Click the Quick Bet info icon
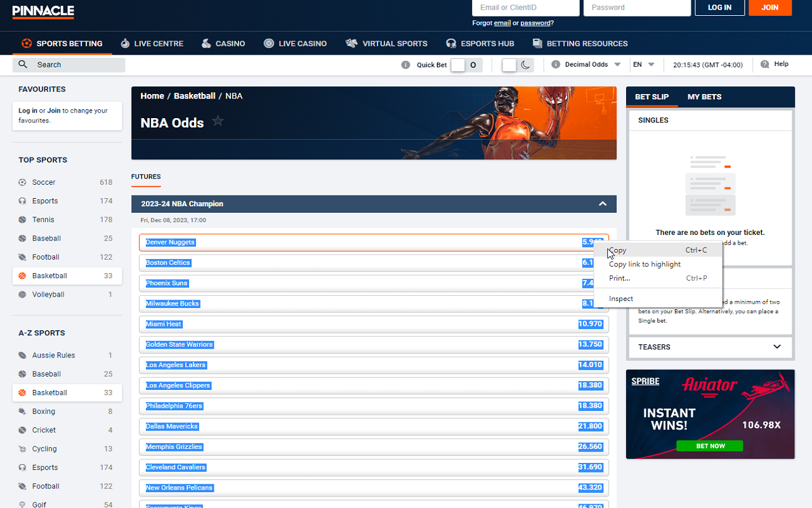The width and height of the screenshot is (812, 508). 406,65
